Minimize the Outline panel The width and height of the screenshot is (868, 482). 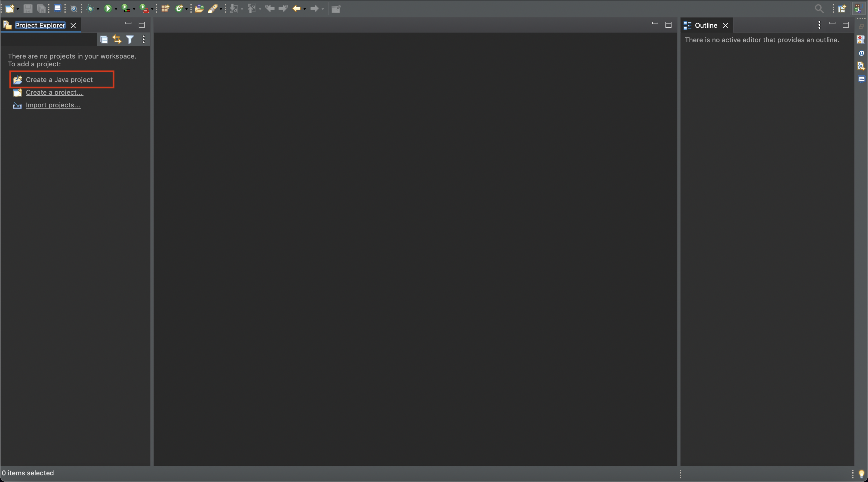832,23
